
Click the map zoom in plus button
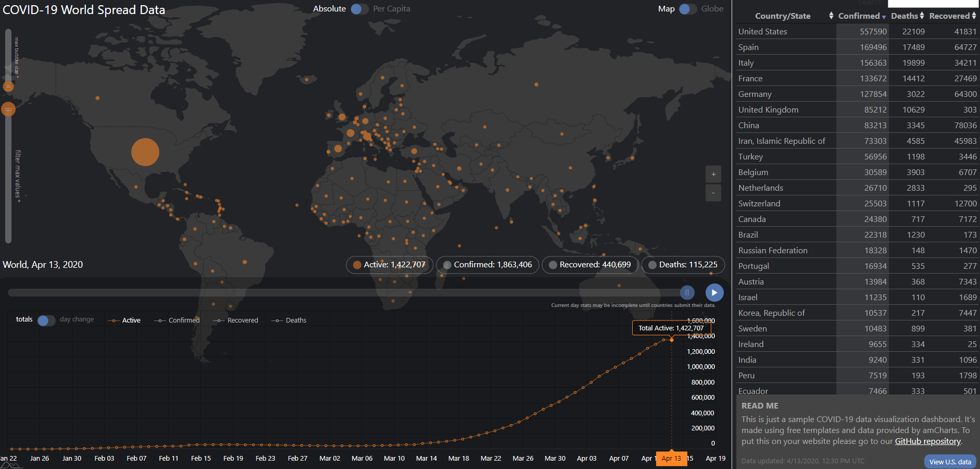pyautogui.click(x=713, y=174)
